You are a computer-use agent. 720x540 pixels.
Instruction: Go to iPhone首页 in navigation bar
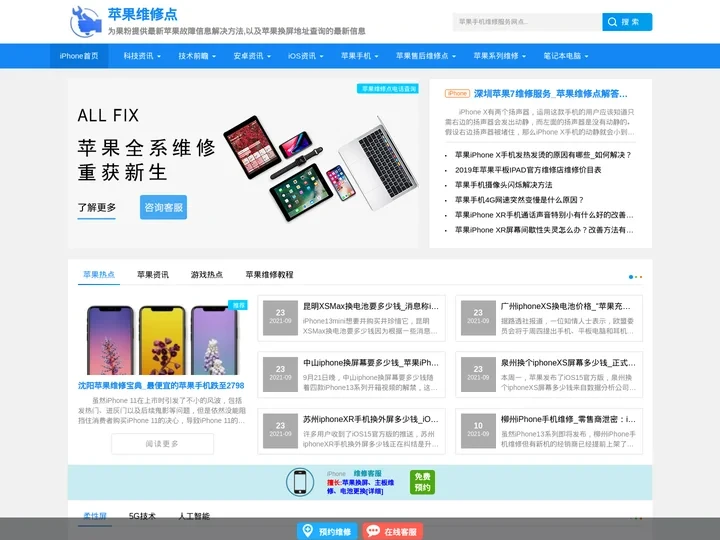coord(79,56)
